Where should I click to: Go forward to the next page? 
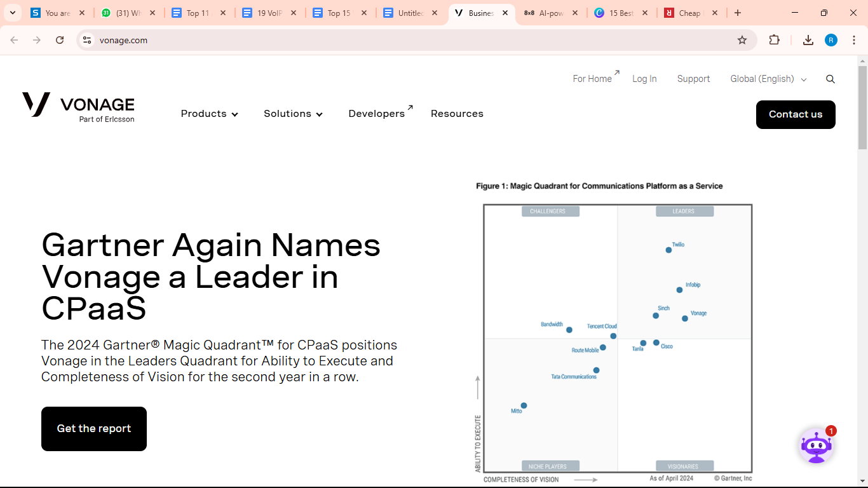(37, 40)
